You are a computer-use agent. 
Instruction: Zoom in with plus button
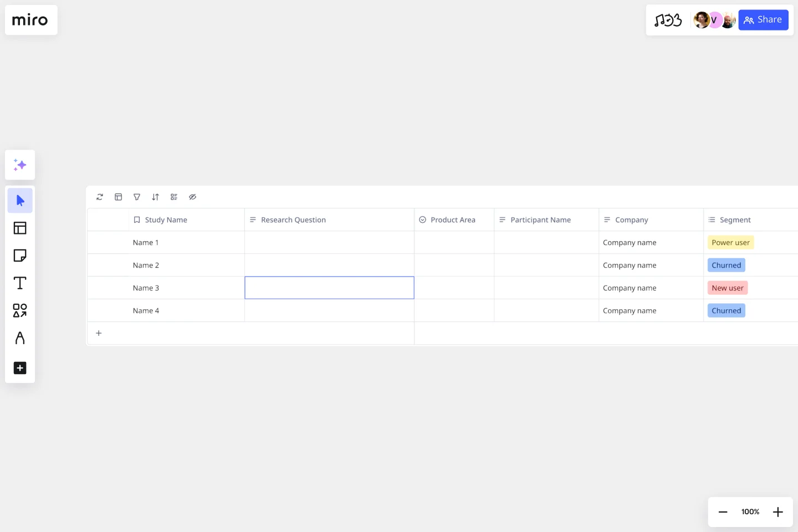click(x=778, y=512)
